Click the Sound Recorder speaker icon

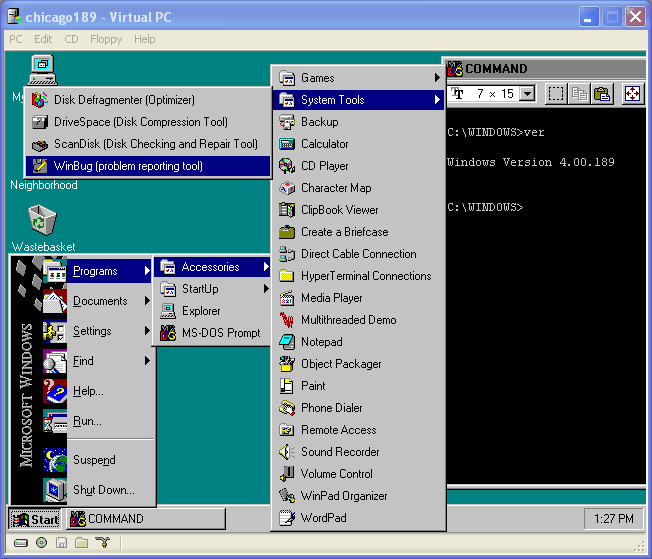click(287, 452)
